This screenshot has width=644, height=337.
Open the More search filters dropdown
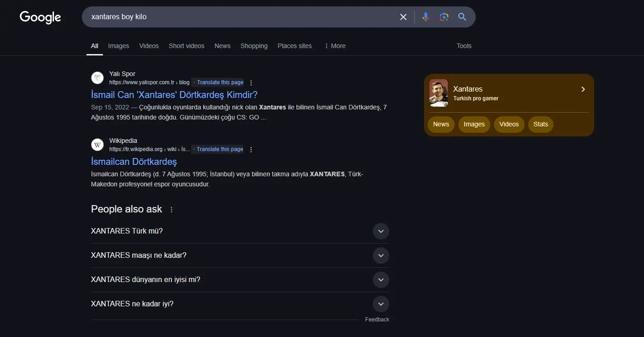pos(335,46)
